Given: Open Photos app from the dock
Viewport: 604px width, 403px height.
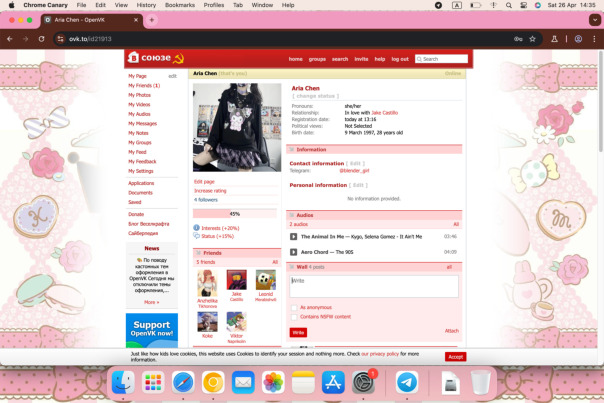Looking at the screenshot, I should pos(273,382).
